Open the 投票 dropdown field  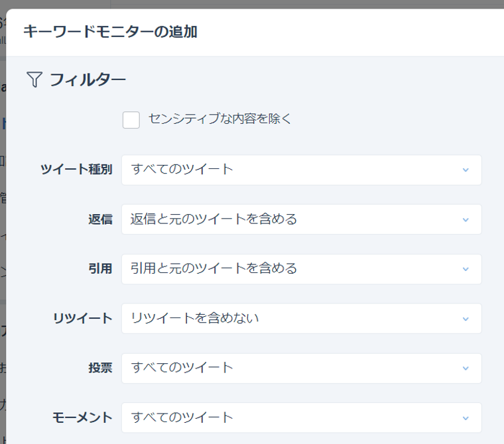pos(301,368)
